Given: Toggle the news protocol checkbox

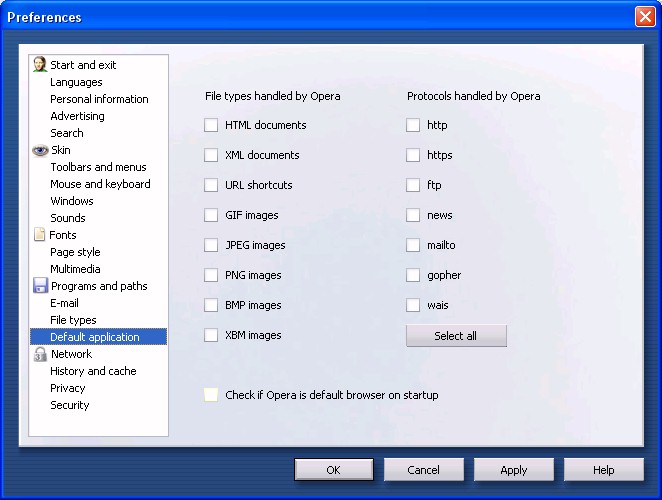Looking at the screenshot, I should pos(413,215).
